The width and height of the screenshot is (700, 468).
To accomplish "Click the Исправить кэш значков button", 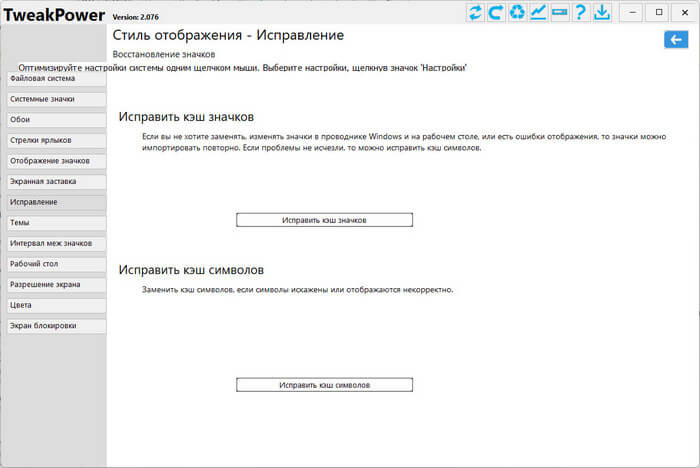I will click(x=324, y=220).
